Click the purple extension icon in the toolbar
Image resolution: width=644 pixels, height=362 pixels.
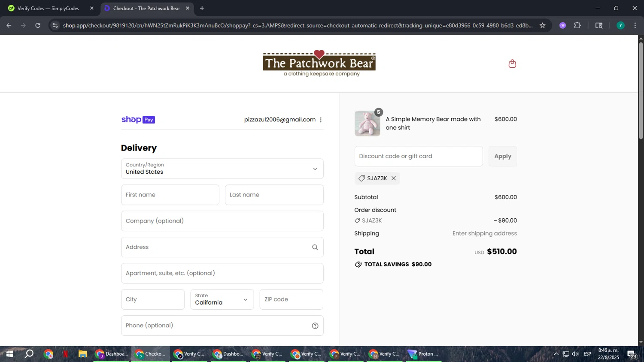[562, 25]
